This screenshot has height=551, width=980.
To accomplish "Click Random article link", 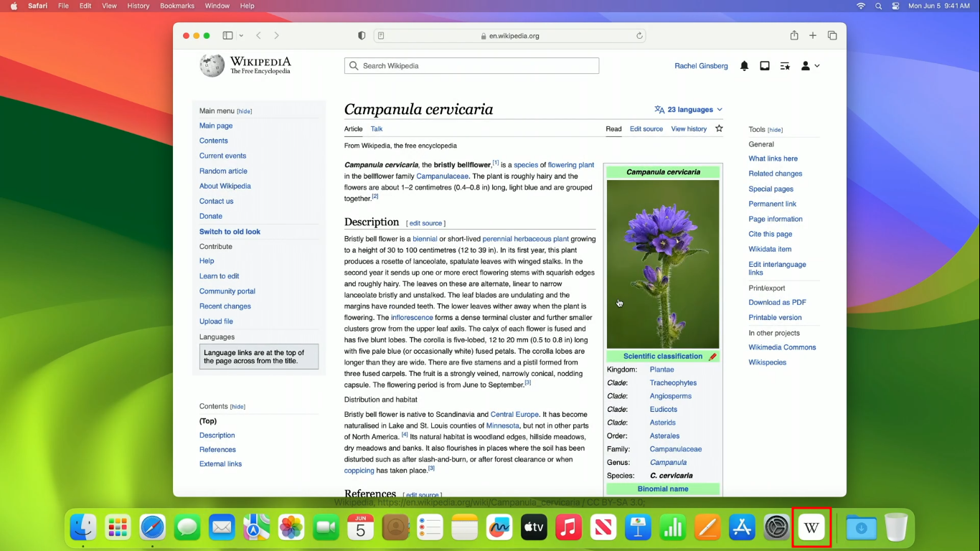I will [x=223, y=171].
